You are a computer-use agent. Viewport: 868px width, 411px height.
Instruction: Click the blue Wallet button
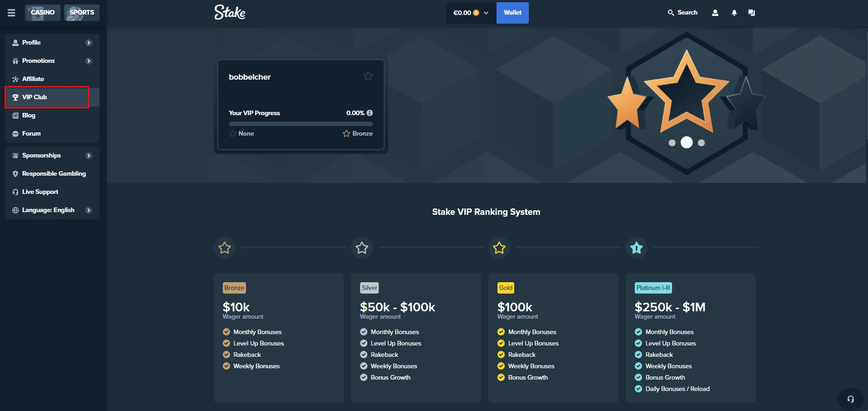[512, 13]
